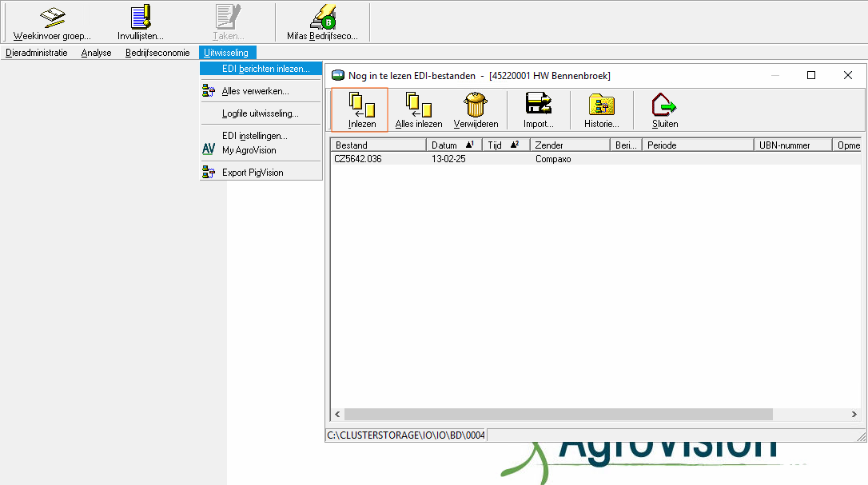Image resolution: width=868 pixels, height=485 pixels.
Task: Click the AV My AgroVision icon
Action: click(x=208, y=149)
